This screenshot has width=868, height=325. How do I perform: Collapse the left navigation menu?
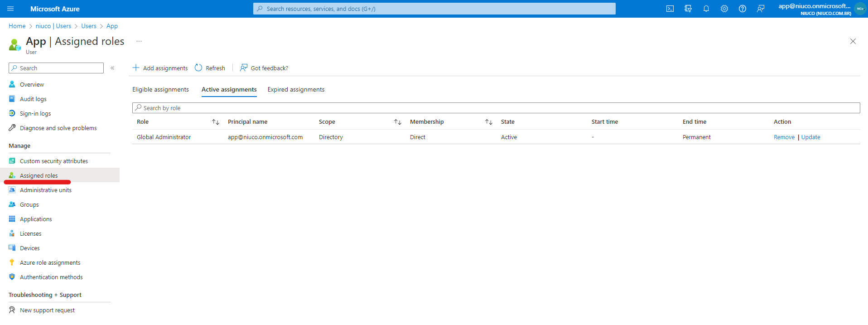coord(112,68)
